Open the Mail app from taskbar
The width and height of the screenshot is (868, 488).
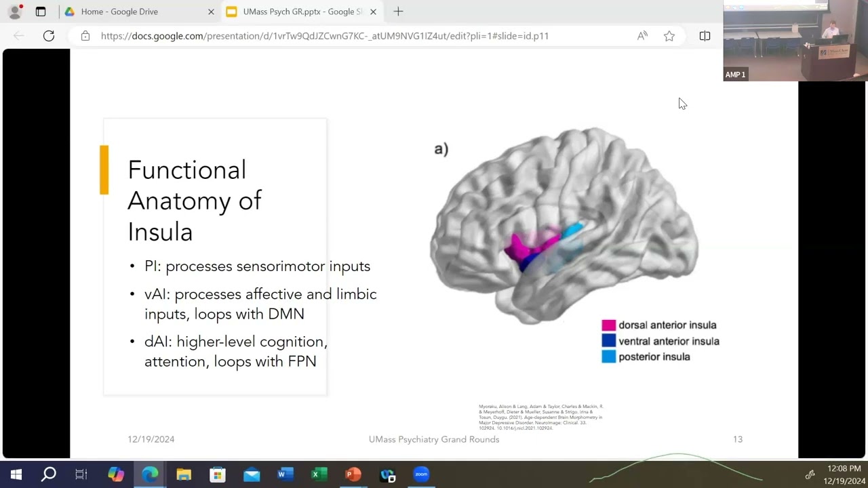[x=252, y=474]
